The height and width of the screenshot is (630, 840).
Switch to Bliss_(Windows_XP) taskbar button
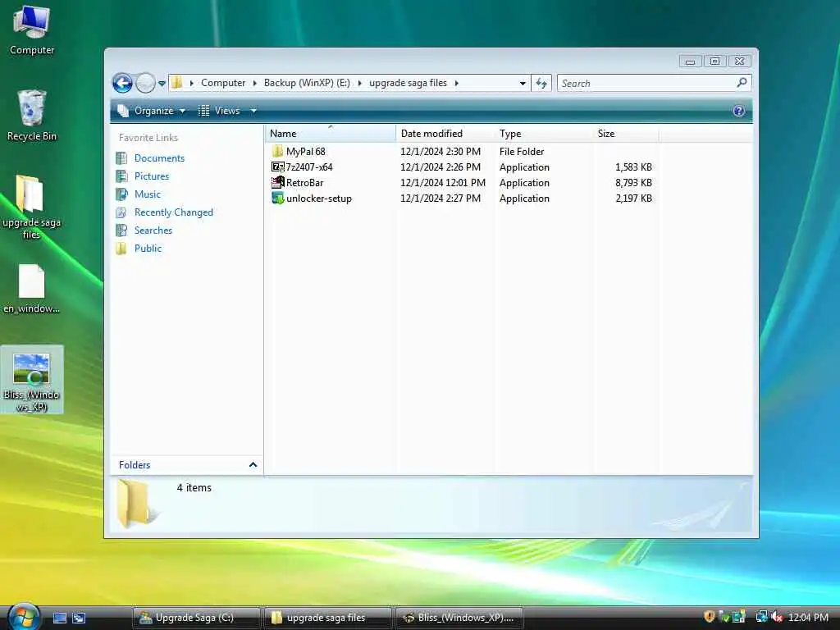pos(459,618)
